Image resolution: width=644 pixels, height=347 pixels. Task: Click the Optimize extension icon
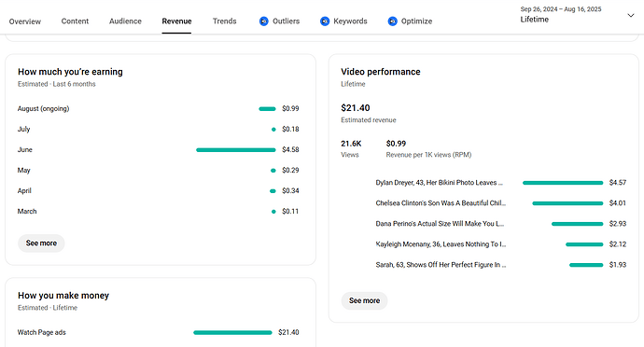(x=392, y=21)
